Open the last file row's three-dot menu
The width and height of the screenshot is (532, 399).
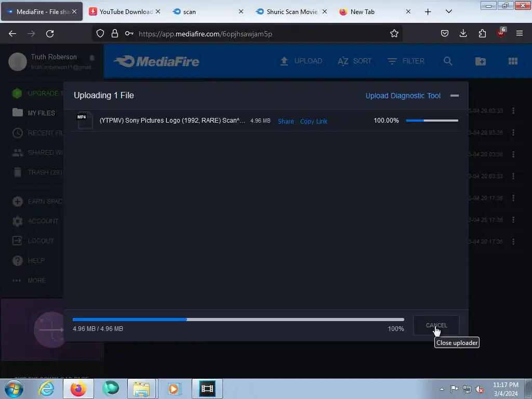click(x=513, y=242)
